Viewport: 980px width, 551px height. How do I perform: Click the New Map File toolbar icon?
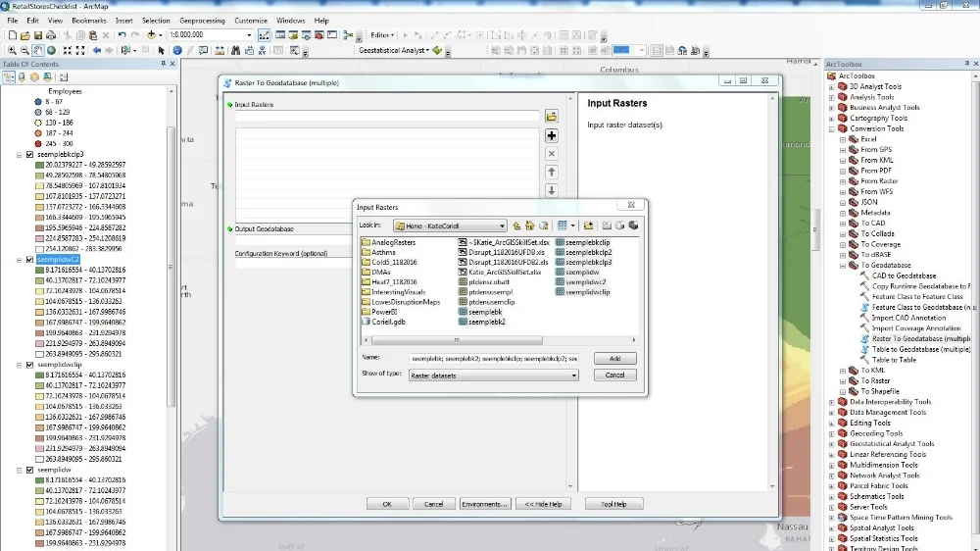[13, 35]
